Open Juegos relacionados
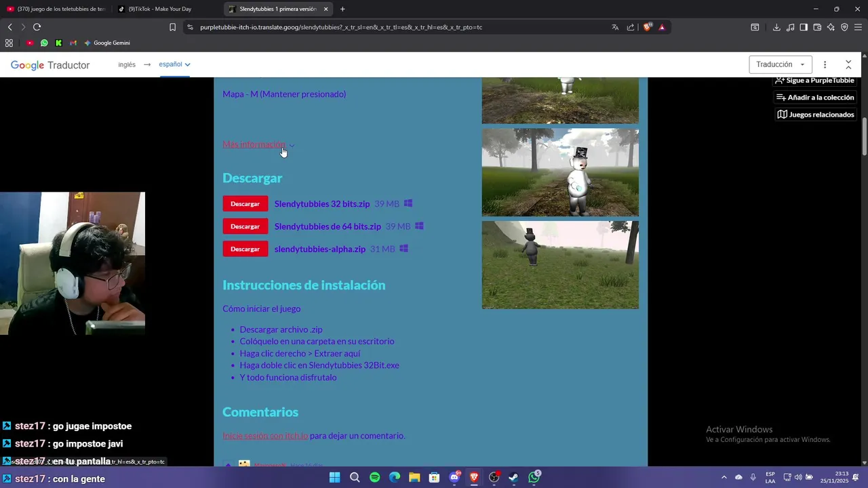The height and width of the screenshot is (488, 868). coord(815,115)
